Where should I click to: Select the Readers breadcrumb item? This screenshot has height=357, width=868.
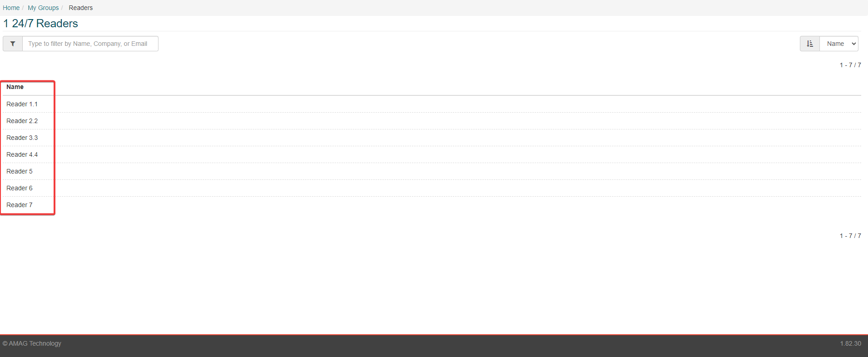[80, 7]
